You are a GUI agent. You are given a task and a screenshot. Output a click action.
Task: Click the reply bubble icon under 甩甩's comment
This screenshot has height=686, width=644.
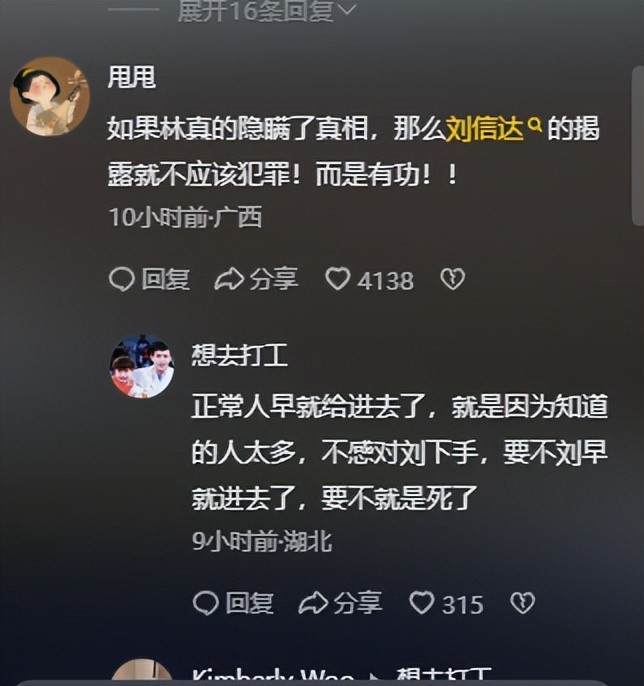click(x=121, y=279)
